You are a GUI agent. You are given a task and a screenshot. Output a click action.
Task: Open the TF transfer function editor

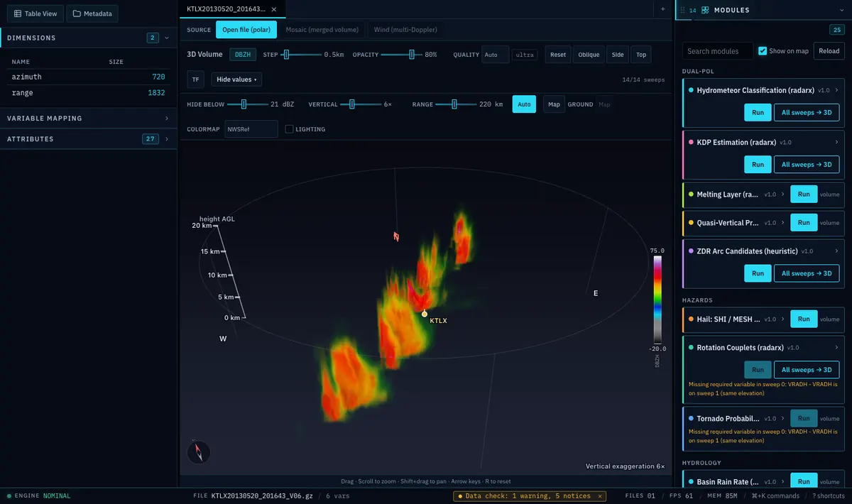(x=195, y=80)
